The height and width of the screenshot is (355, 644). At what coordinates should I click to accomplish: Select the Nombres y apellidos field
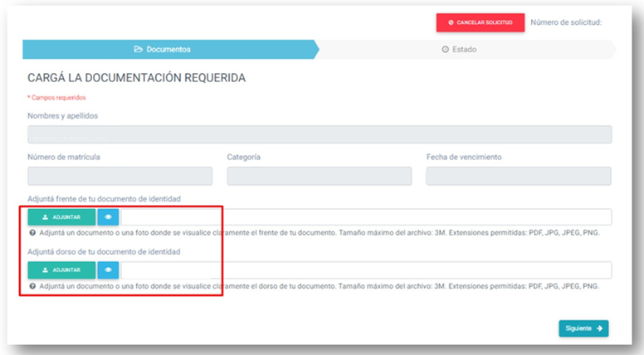coord(320,134)
